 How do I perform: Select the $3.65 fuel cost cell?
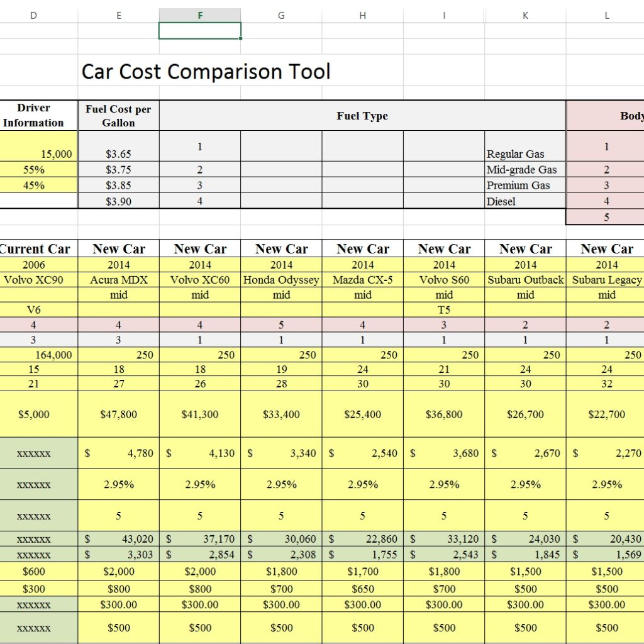pyautogui.click(x=118, y=153)
